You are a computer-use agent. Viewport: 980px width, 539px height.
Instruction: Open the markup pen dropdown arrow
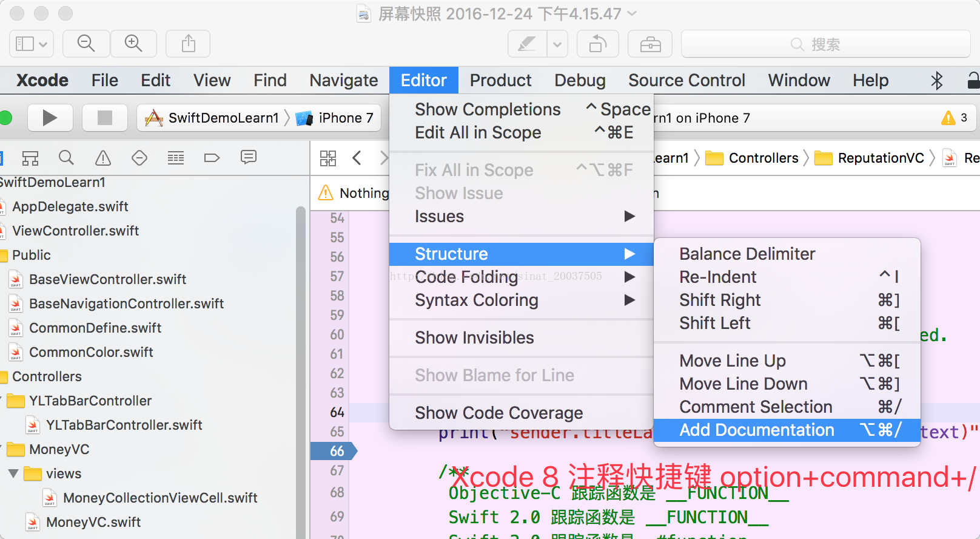(x=557, y=44)
